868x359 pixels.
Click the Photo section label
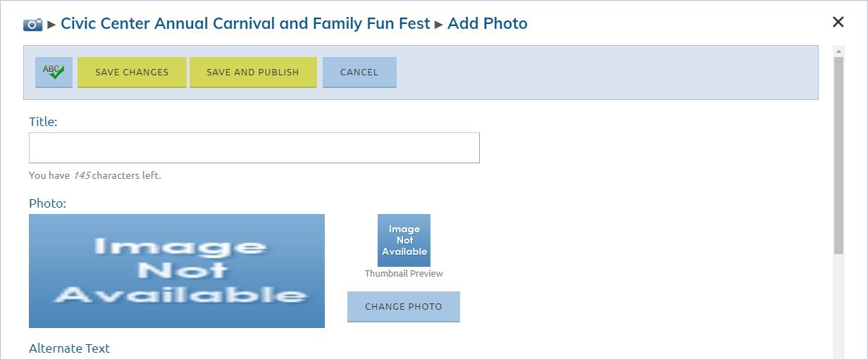47,203
